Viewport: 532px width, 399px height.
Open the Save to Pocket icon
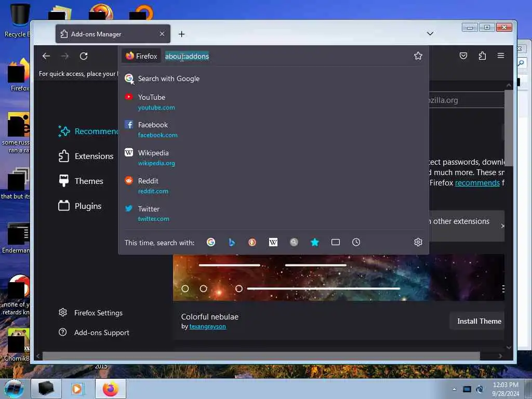pos(463,56)
